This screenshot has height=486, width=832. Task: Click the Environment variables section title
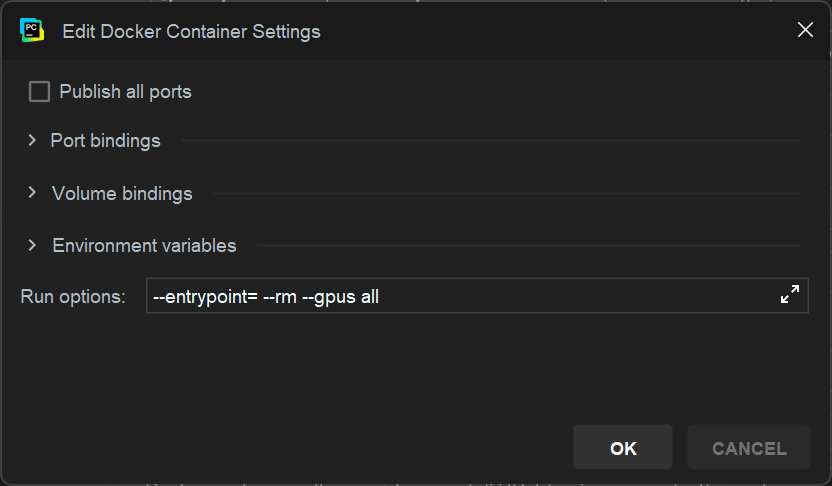[x=144, y=245]
